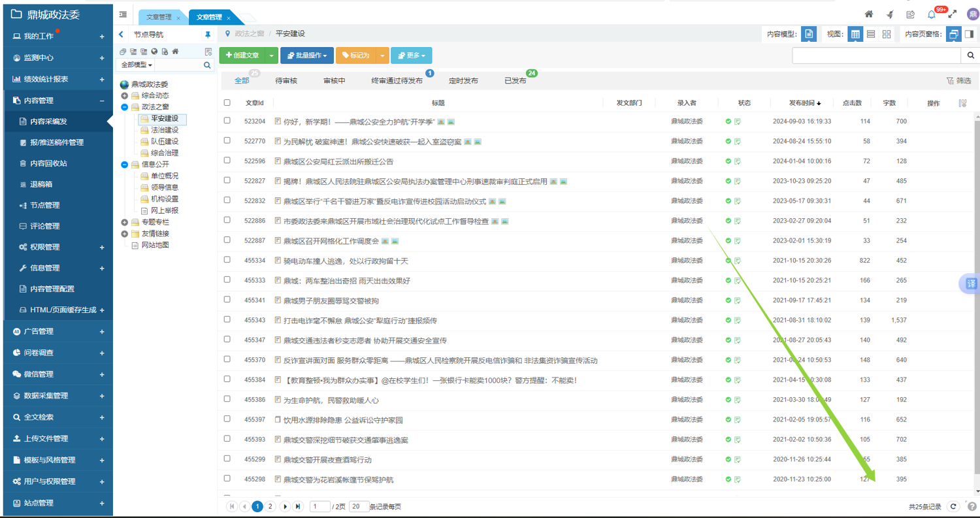
Task: Open the notifications bell with 99+ badge
Action: tap(932, 14)
